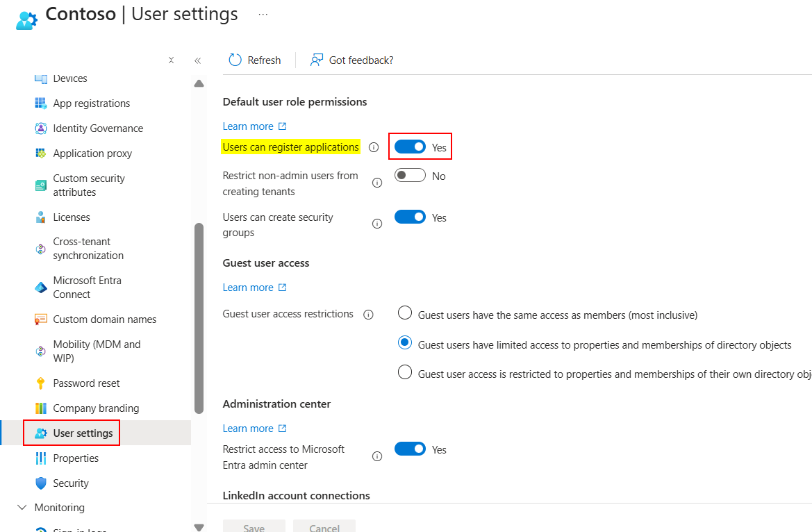Click the Application proxy icon
Image resolution: width=812 pixels, height=532 pixels.
click(40, 153)
